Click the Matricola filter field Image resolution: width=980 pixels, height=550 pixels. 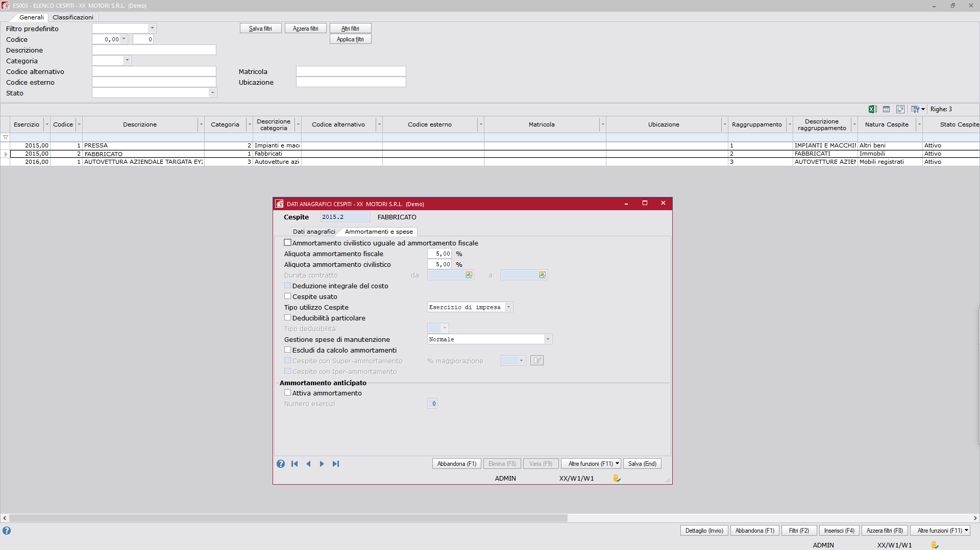351,71
